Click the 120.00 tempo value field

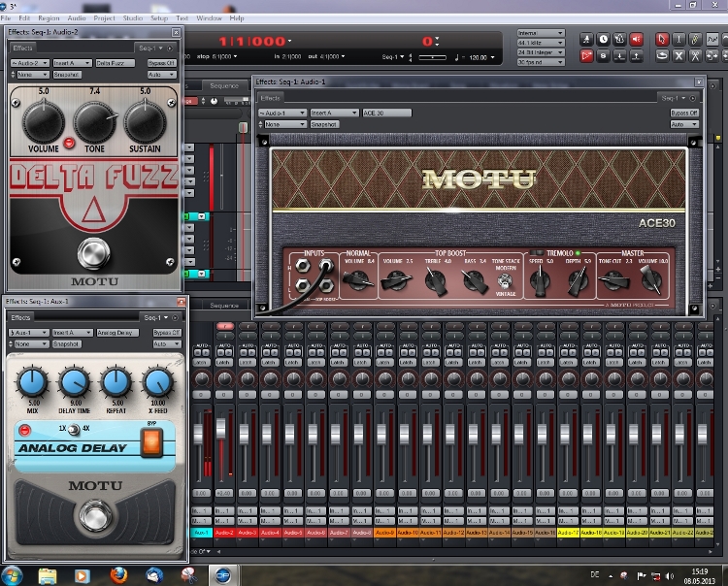click(x=478, y=57)
